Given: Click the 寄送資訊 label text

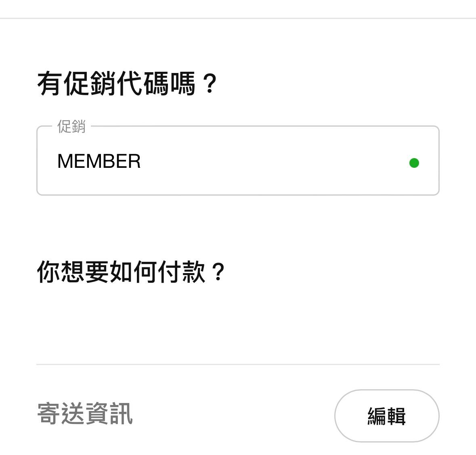Looking at the screenshot, I should 85,414.
